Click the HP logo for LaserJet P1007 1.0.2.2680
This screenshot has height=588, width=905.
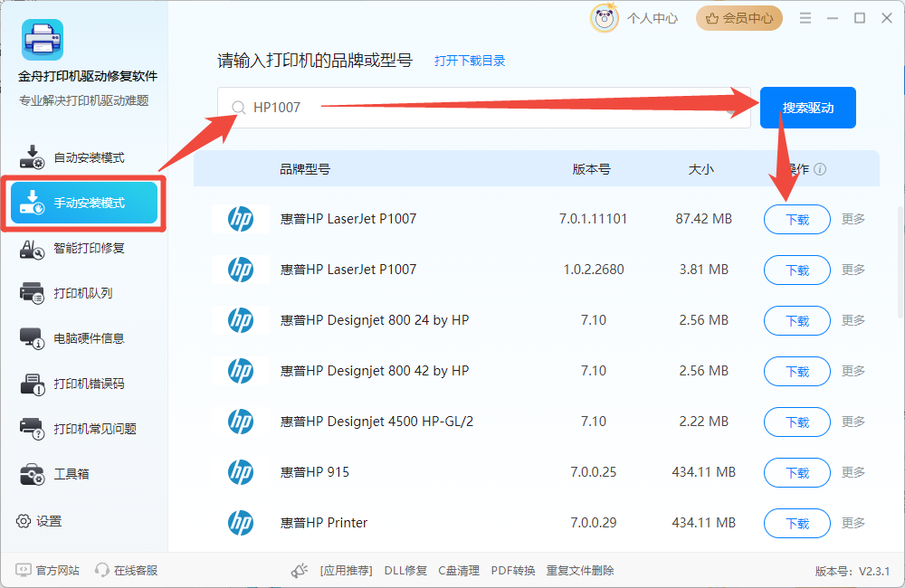[x=241, y=270]
